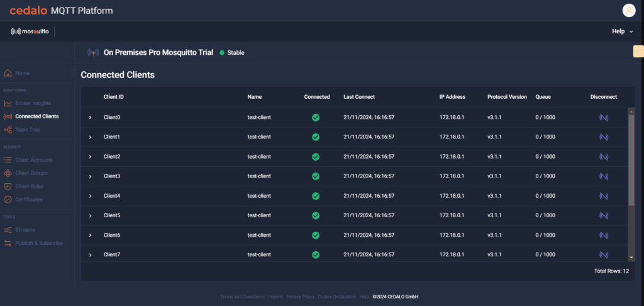644x306 pixels.
Task: Open the Cookie Declaration footer link
Action: point(337,297)
